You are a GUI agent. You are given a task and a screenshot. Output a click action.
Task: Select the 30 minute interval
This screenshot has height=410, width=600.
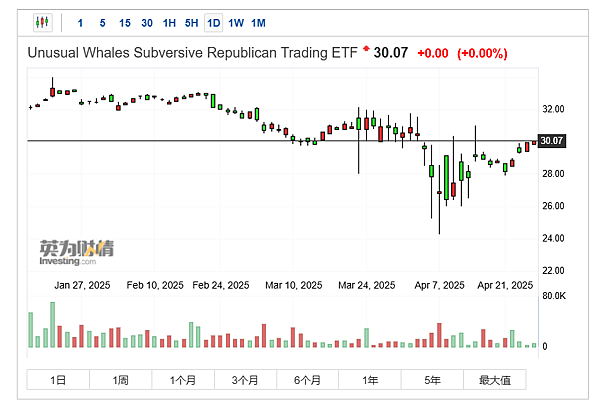147,23
